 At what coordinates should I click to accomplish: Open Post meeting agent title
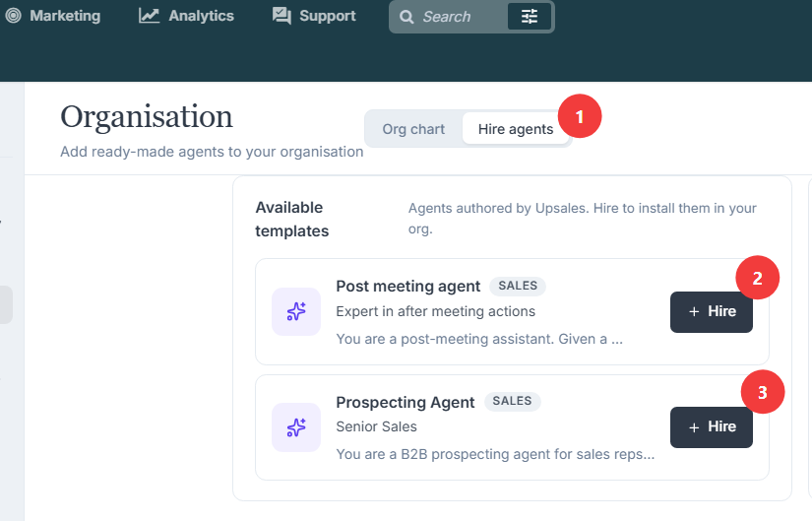click(408, 287)
